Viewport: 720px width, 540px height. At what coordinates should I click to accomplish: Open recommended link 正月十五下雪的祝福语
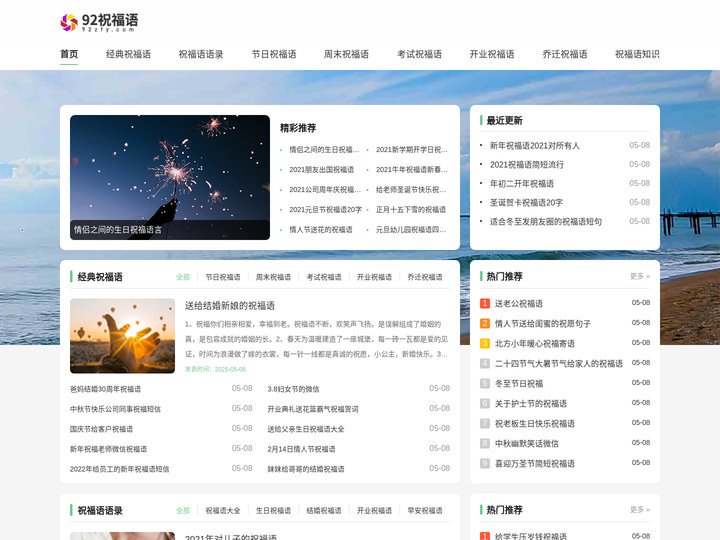pos(411,210)
